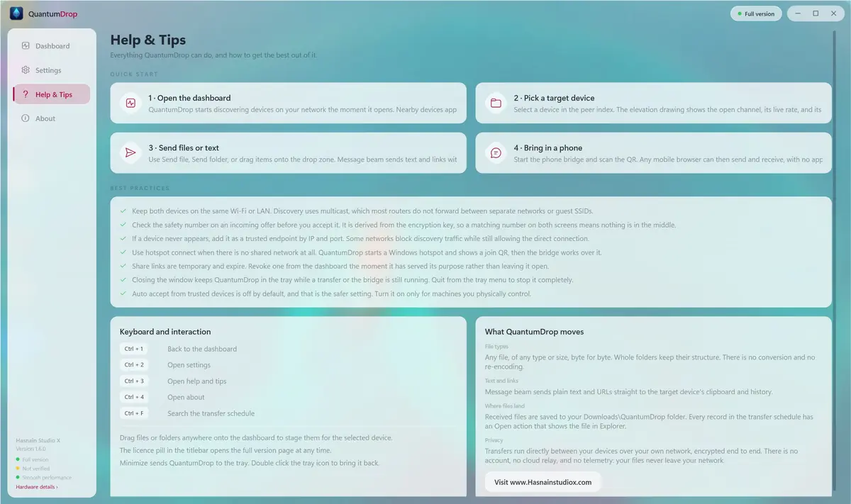Click the Version 1.6.0 label in sidebar
Viewport: 851px width, 504px height.
[x=31, y=449]
